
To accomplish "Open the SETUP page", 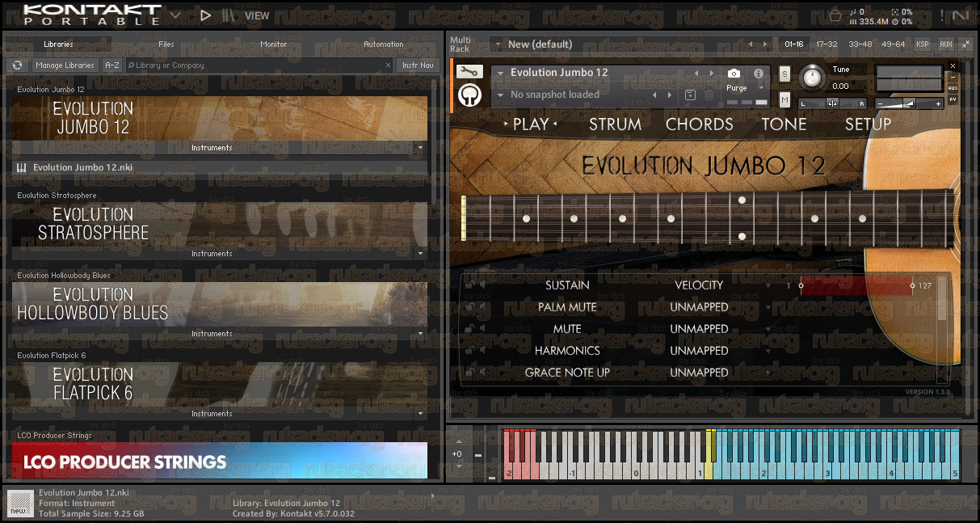I will [868, 124].
